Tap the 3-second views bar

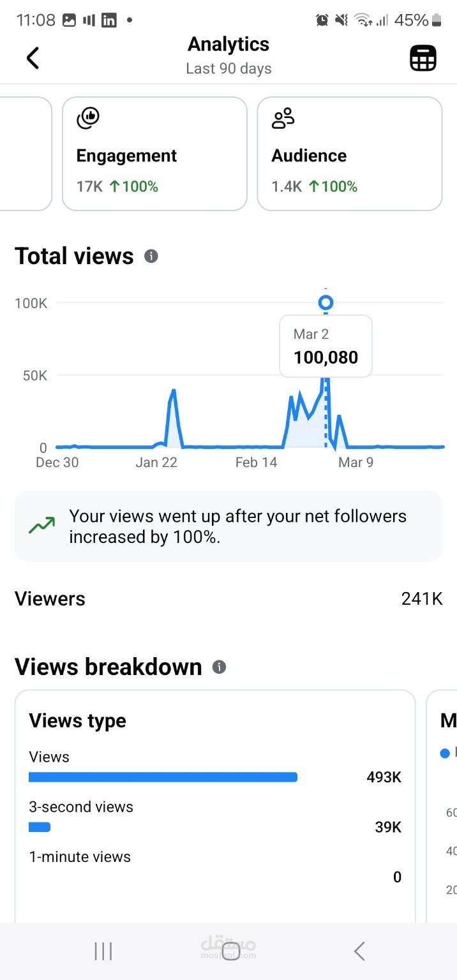(40, 828)
